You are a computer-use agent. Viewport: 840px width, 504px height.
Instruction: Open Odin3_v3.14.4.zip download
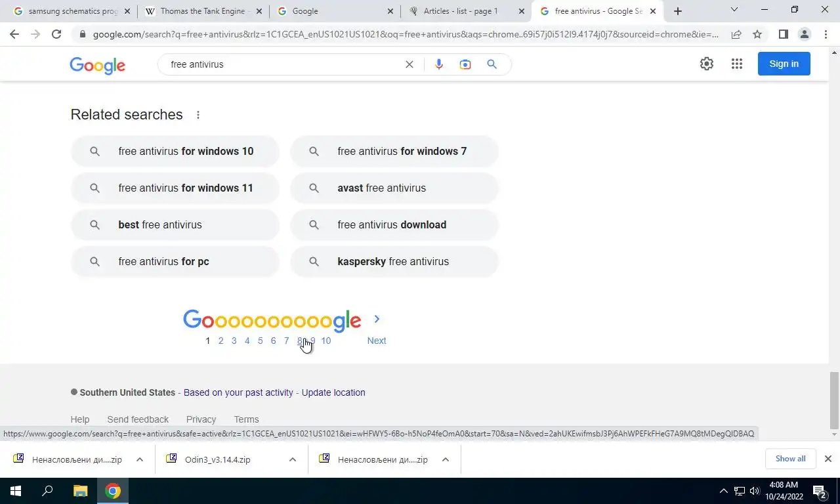coord(217,459)
